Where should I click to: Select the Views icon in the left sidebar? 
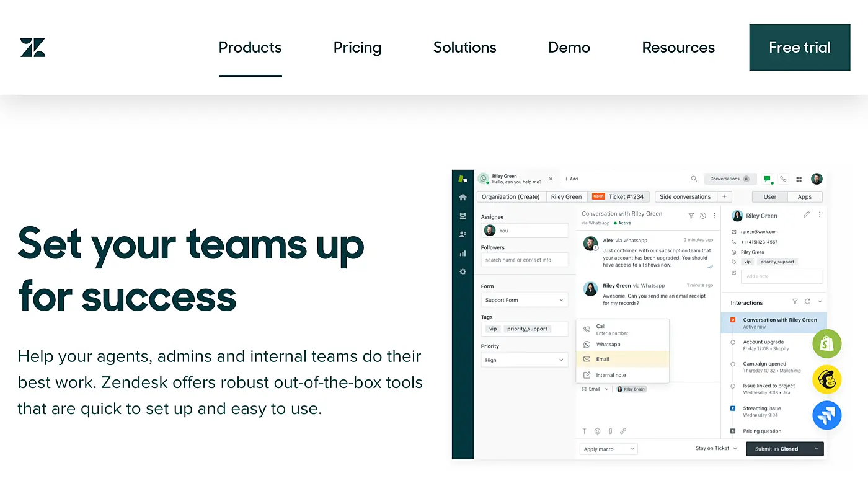463,216
